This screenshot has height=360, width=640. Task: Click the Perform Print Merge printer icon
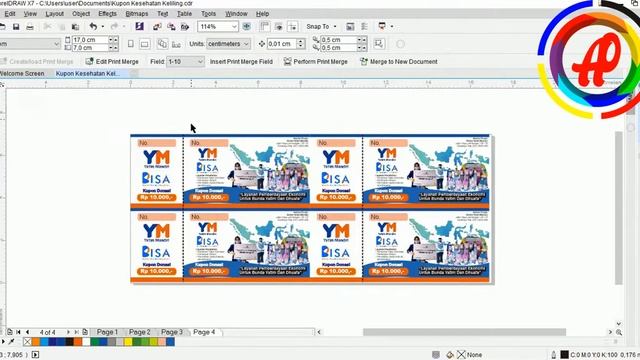click(287, 61)
